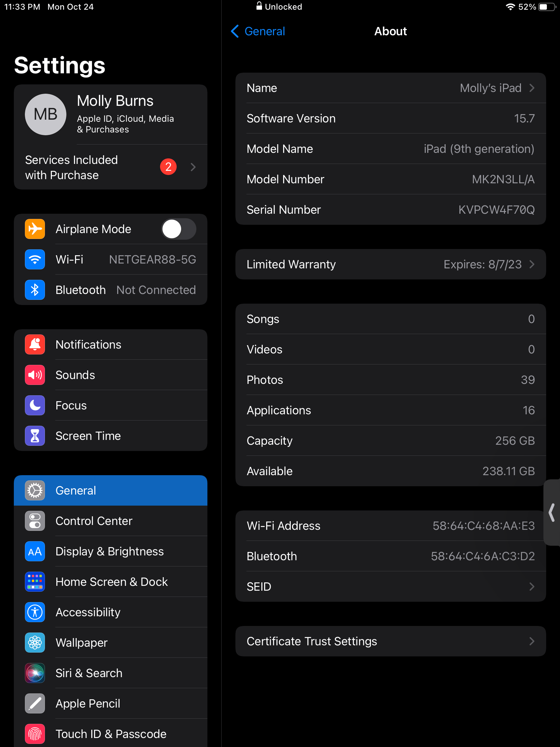
Task: Open Bluetooth showing Not Connected
Action: tap(111, 290)
